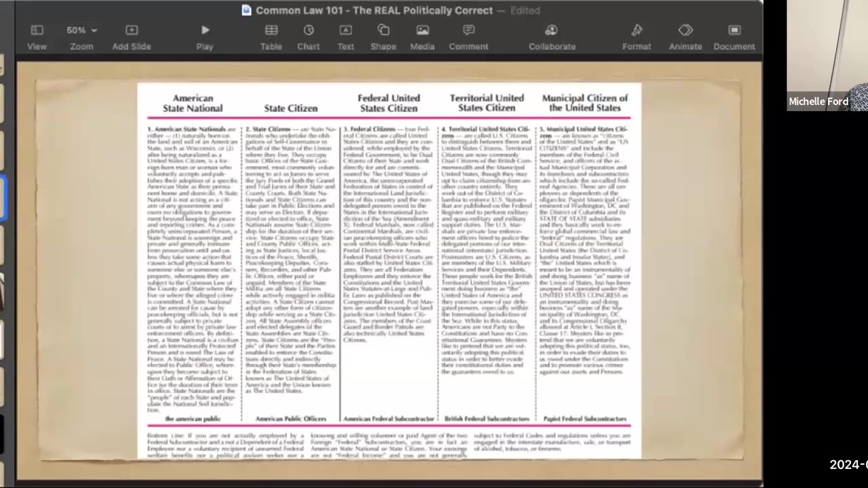Insert a Table from the toolbar
868x488 pixels.
pos(271,37)
